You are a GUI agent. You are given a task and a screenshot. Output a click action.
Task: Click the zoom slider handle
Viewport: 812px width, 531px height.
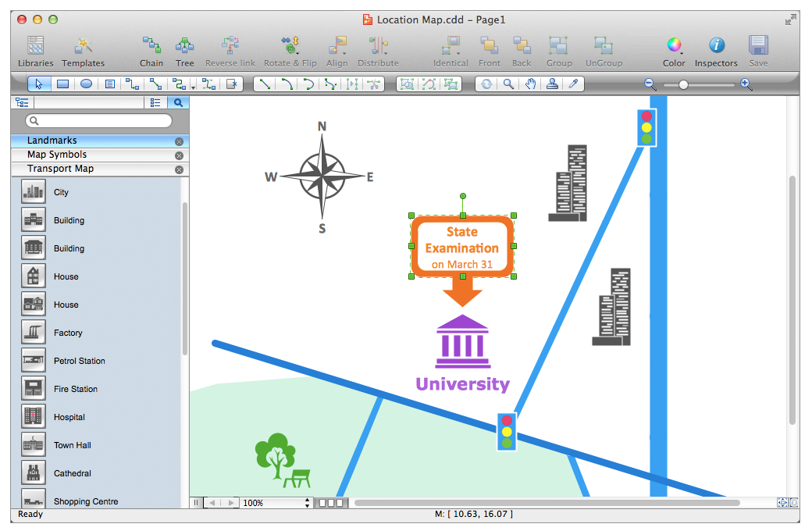pyautogui.click(x=683, y=84)
